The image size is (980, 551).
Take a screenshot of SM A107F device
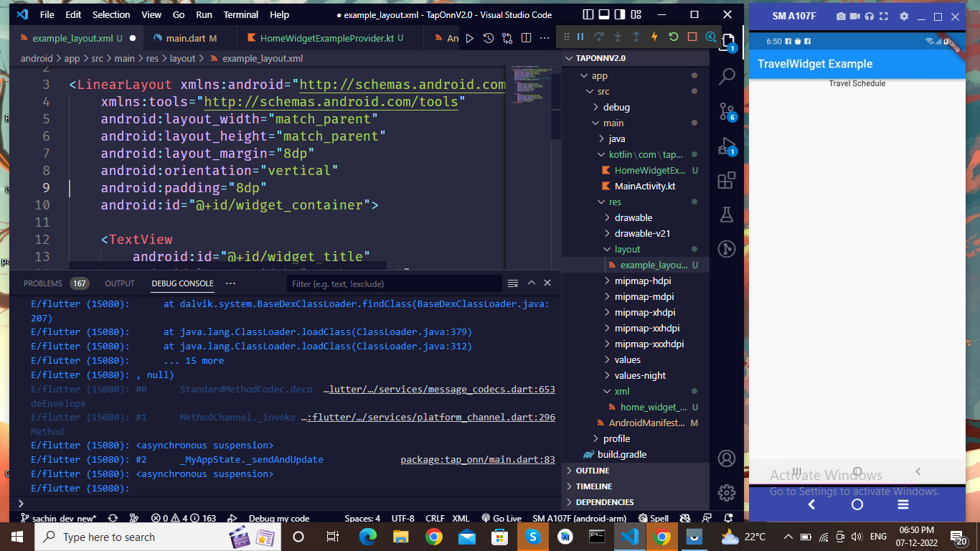click(841, 17)
